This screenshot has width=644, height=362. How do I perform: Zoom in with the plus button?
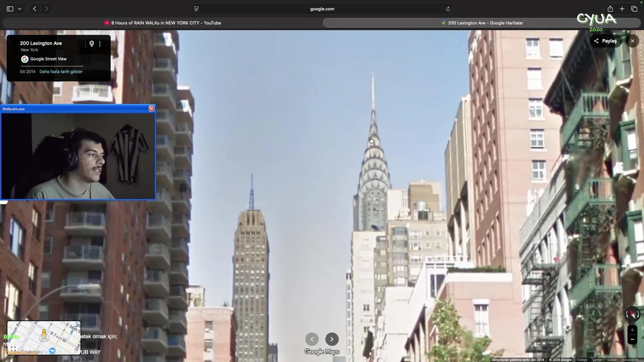632,330
